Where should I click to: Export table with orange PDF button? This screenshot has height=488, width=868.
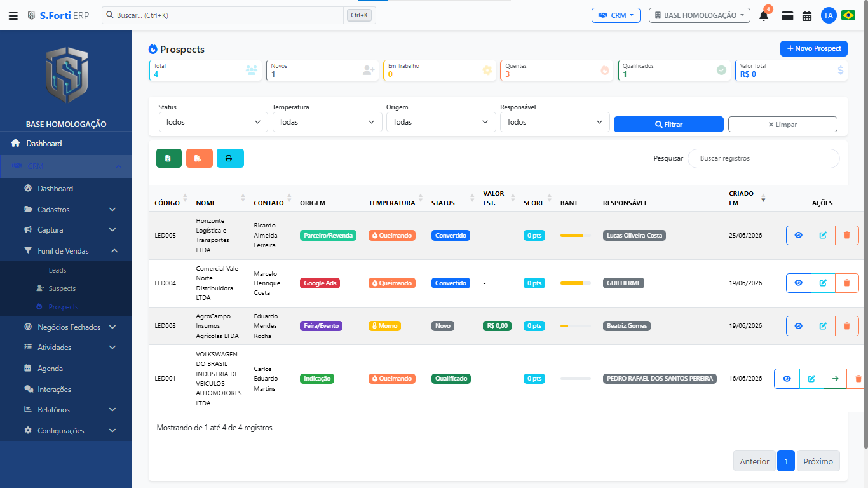(x=200, y=158)
